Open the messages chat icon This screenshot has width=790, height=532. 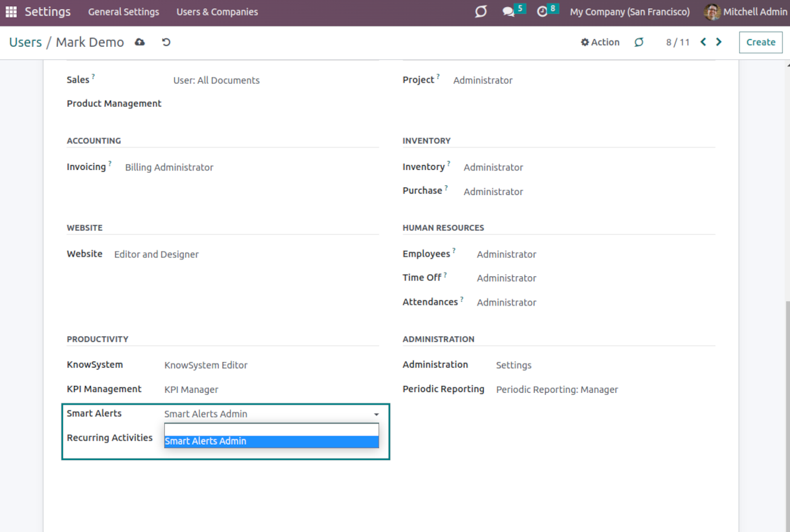point(508,12)
